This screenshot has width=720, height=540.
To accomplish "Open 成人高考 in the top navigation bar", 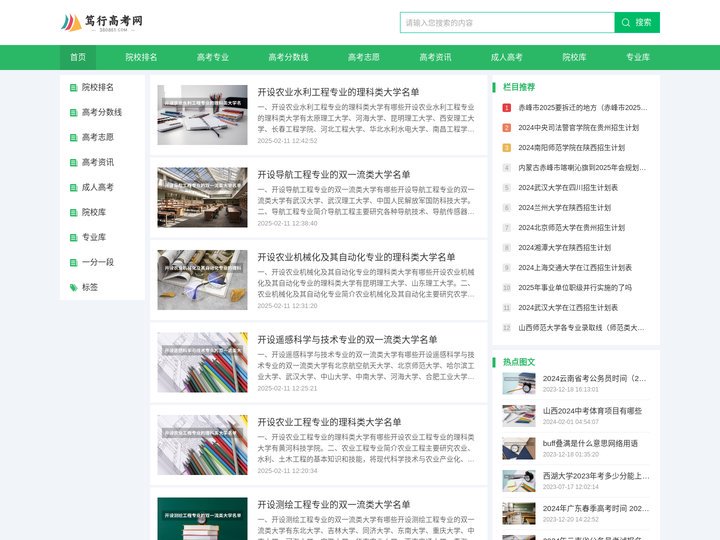I will coord(506,57).
